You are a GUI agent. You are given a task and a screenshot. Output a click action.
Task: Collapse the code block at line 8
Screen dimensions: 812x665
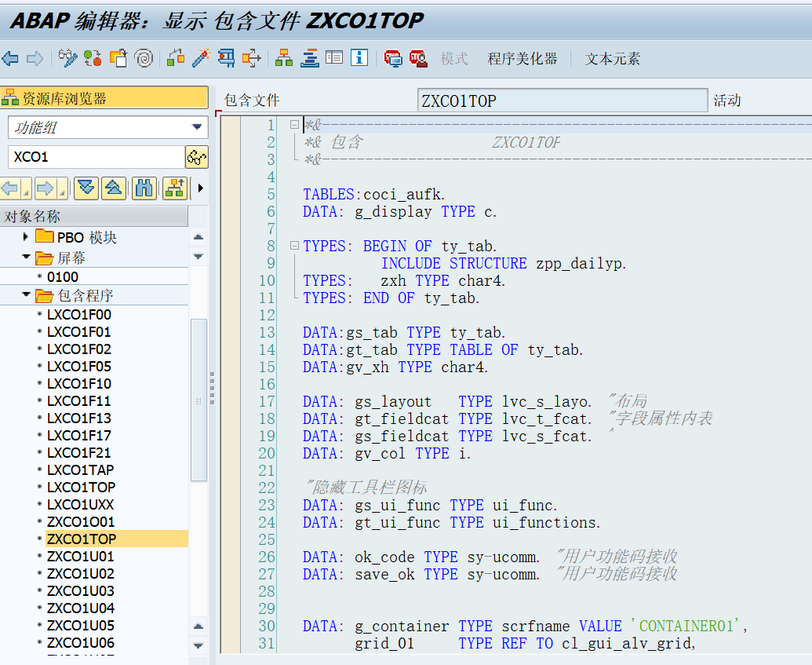click(295, 245)
